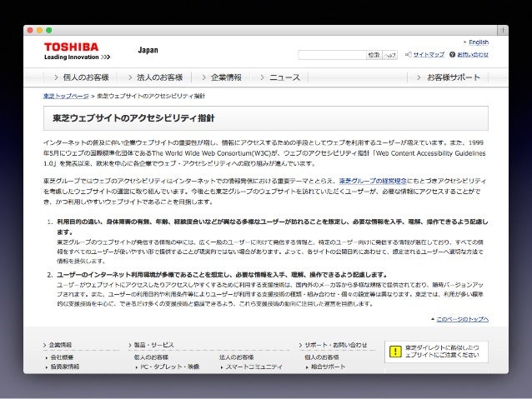Open the footer 投資家情報 link
The image size is (532, 399).
pos(65,367)
